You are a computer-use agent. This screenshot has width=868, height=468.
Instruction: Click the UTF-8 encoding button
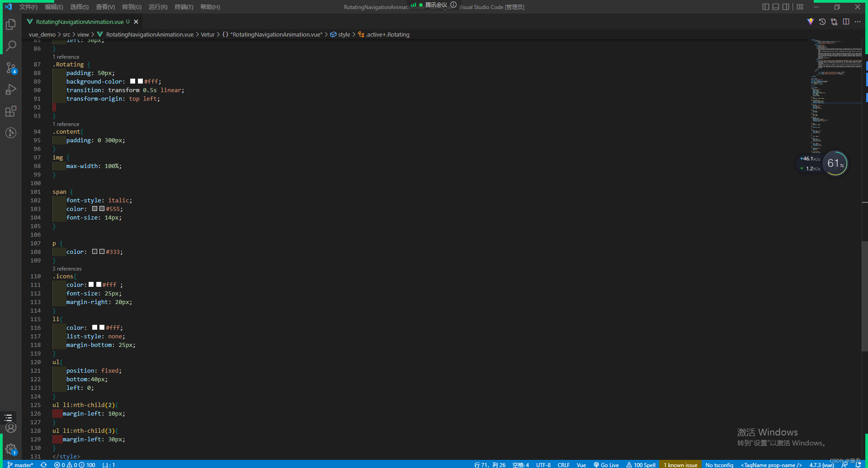pos(543,464)
